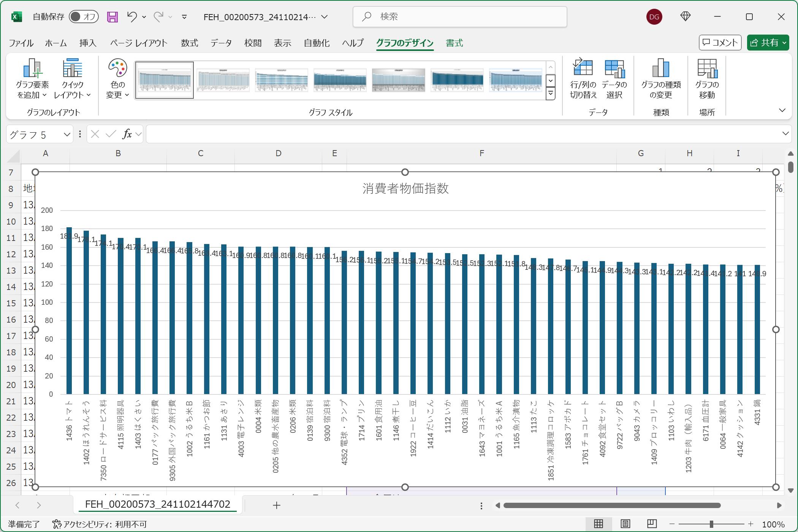The image size is (798, 532).
Task: Expand the chart styles gallery
Action: pyautogui.click(x=551, y=93)
